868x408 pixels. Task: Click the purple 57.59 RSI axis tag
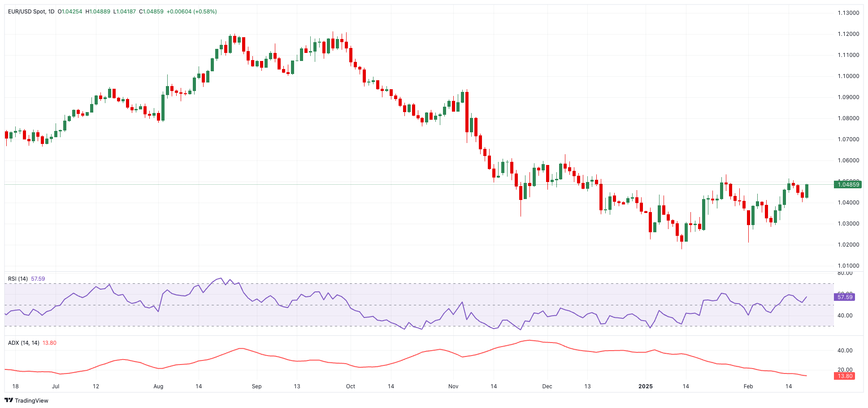point(845,297)
